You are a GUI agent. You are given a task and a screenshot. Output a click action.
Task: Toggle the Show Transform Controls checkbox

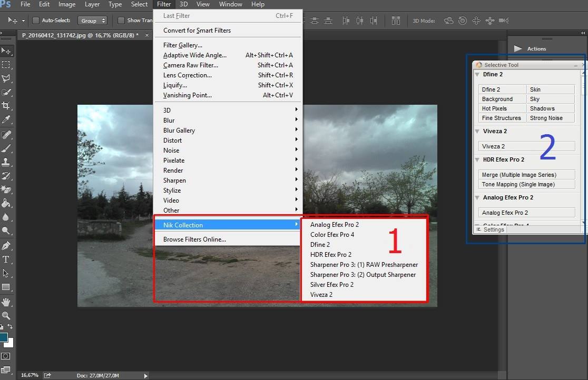click(x=121, y=21)
